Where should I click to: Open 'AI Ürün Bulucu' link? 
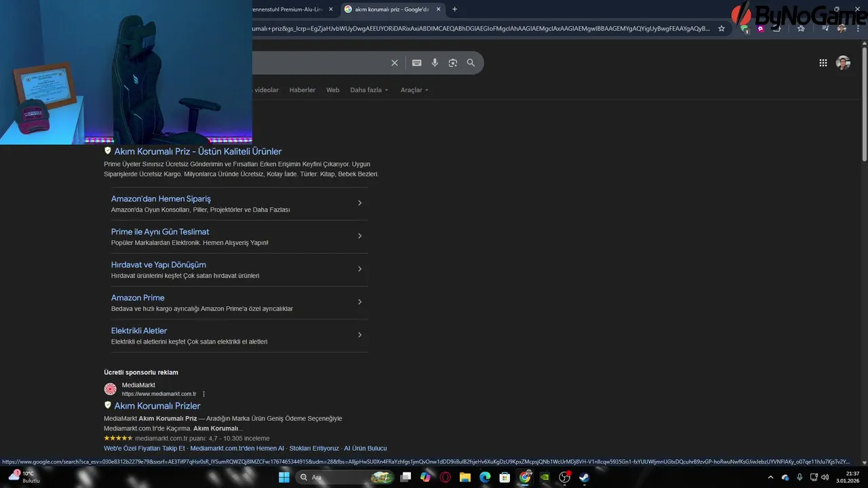pyautogui.click(x=366, y=448)
